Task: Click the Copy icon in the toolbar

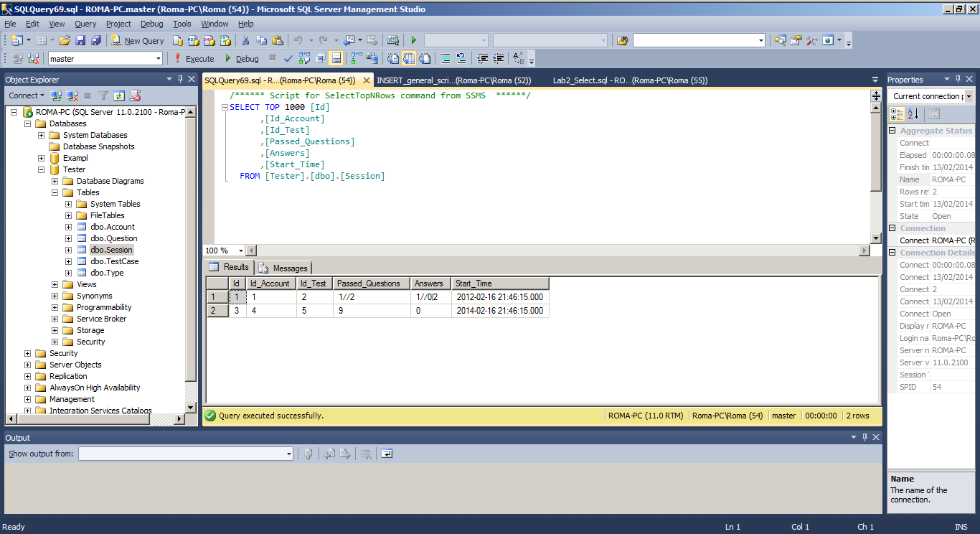Action: pyautogui.click(x=261, y=40)
